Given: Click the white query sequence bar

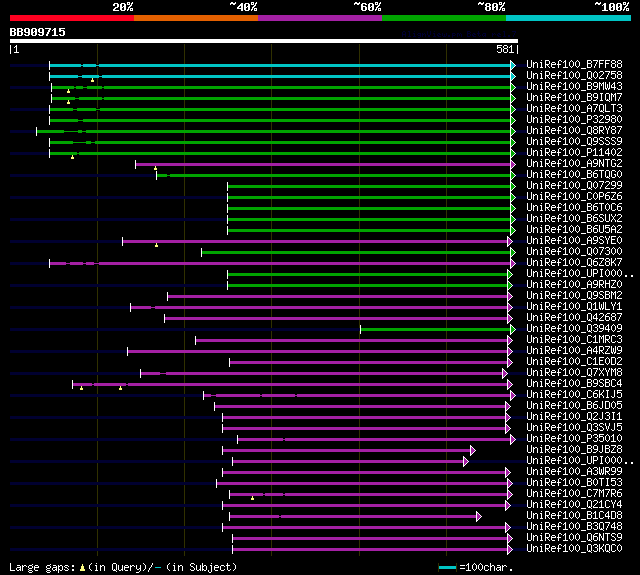Looking at the screenshot, I should 264,41.
